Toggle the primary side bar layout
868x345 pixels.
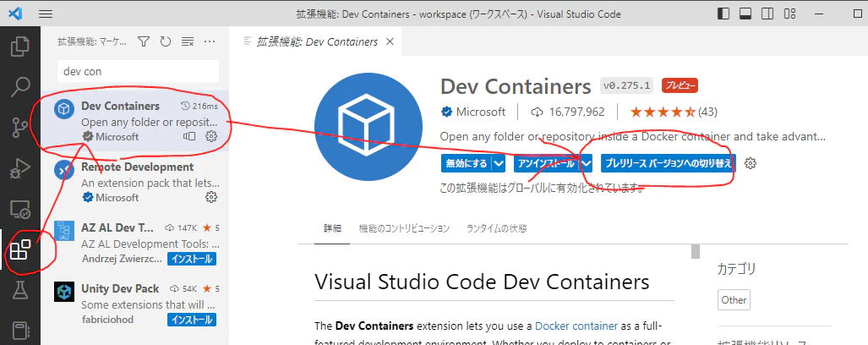coord(723,14)
